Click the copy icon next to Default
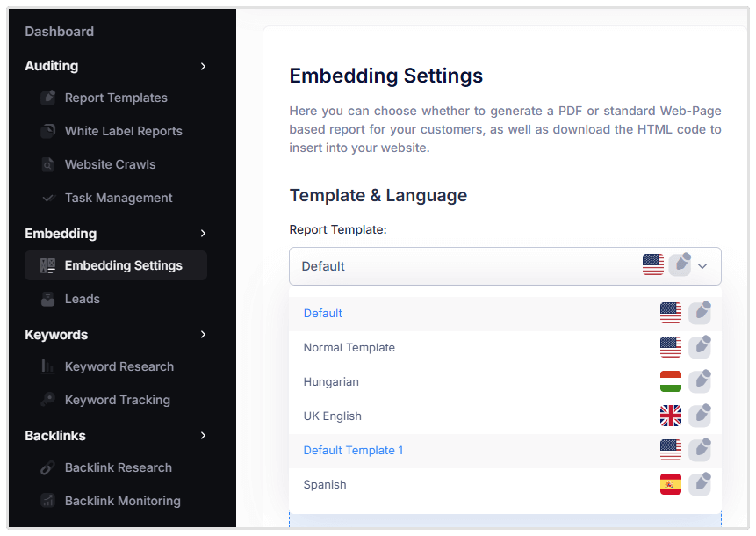Screen dimensions: 756x536 pyautogui.click(x=700, y=312)
